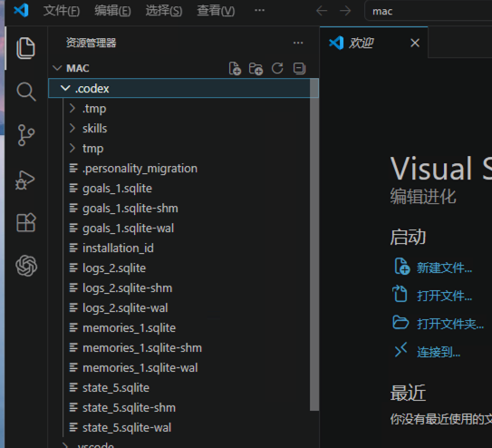
Task: Click the file icon beside goals_1.sqlite
Action: [x=73, y=188]
